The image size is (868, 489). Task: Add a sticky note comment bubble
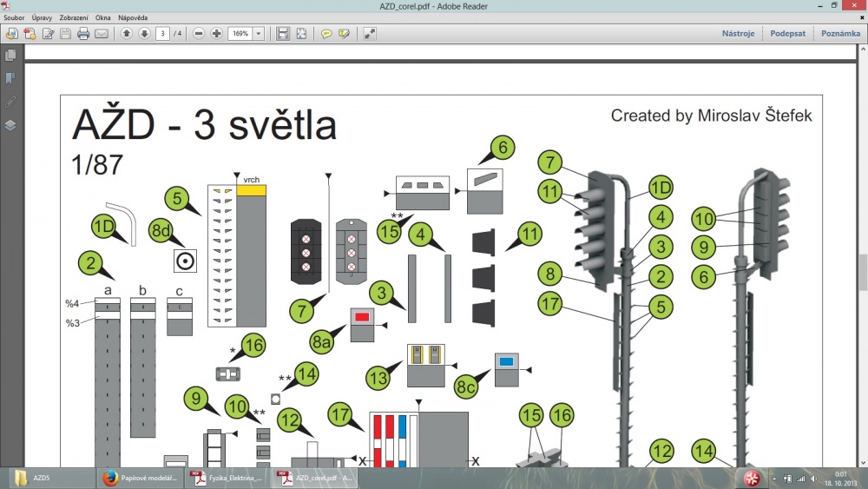point(326,34)
